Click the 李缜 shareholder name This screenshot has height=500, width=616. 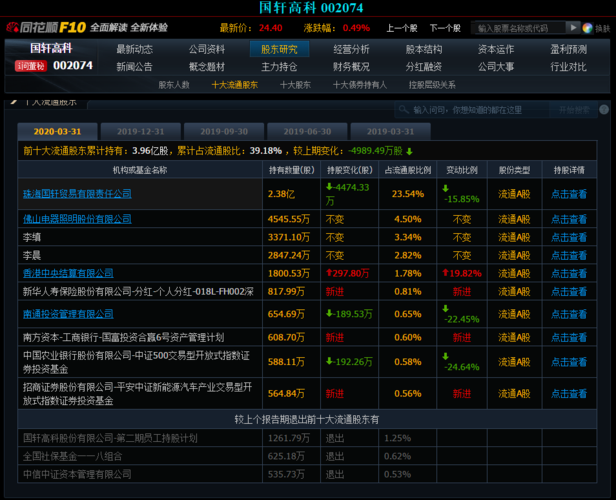point(32,237)
